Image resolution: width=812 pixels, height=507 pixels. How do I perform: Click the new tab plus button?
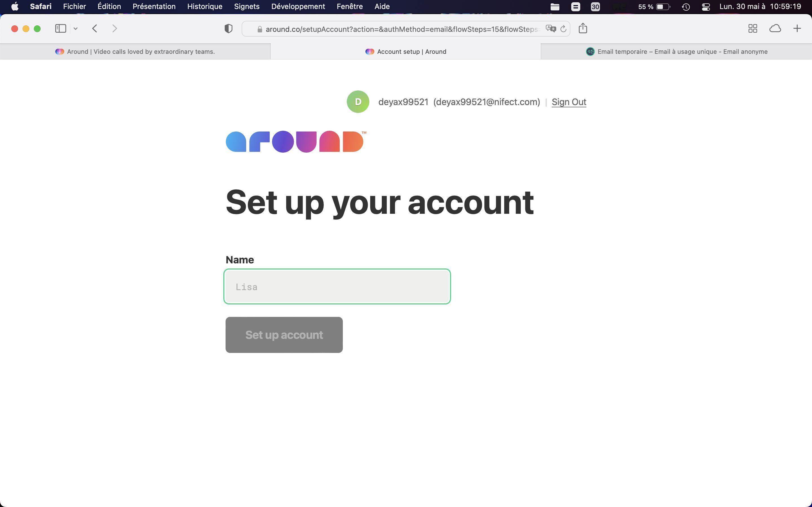797,29
